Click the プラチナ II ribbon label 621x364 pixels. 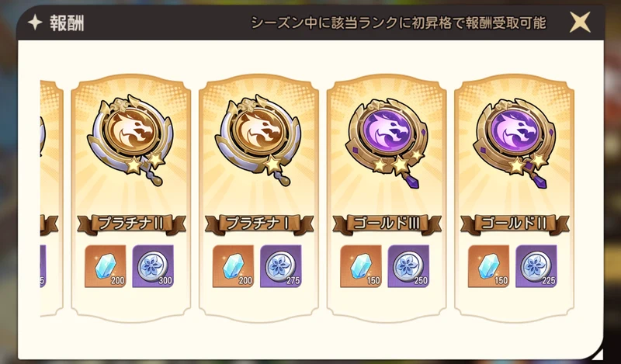click(131, 224)
